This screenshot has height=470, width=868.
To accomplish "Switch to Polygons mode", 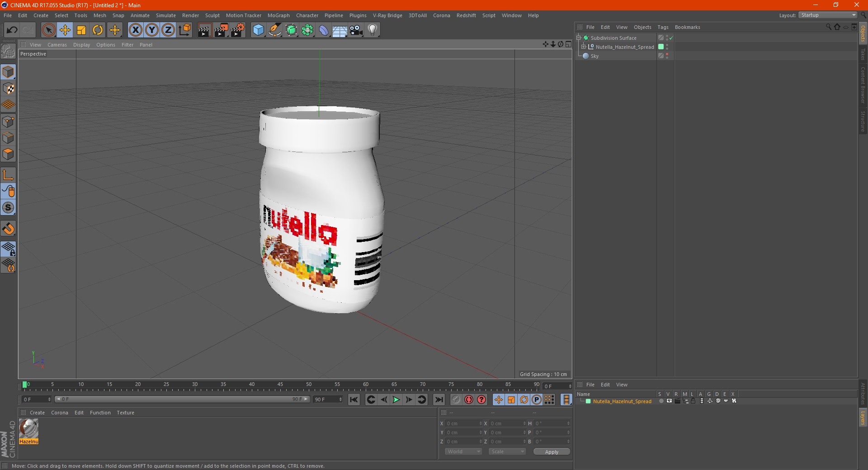I will [x=9, y=154].
